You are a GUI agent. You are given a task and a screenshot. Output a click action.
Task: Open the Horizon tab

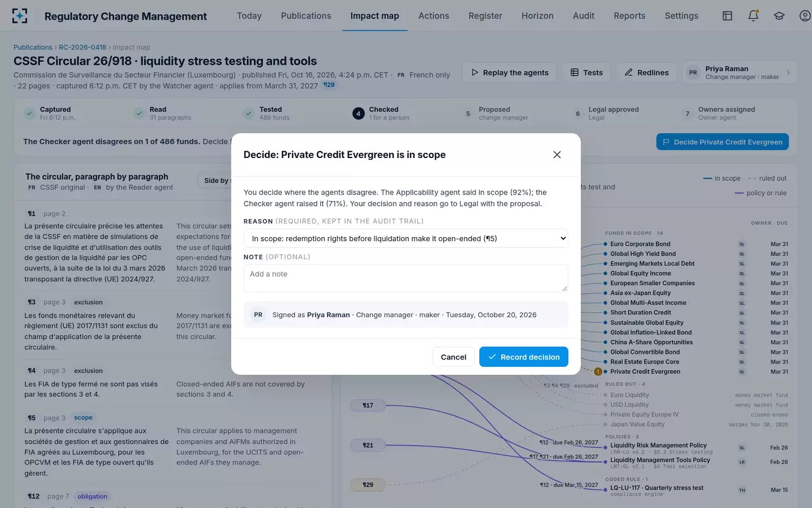(537, 16)
